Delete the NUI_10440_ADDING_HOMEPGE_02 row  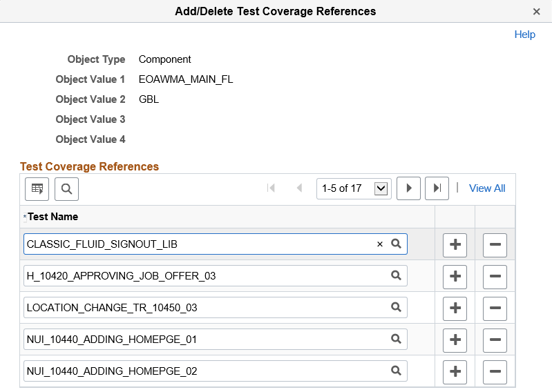click(495, 372)
